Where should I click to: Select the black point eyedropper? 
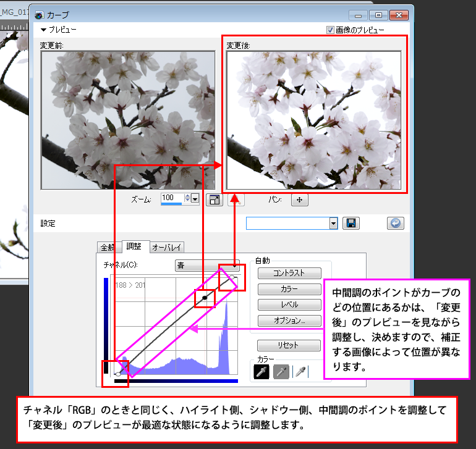click(x=261, y=372)
